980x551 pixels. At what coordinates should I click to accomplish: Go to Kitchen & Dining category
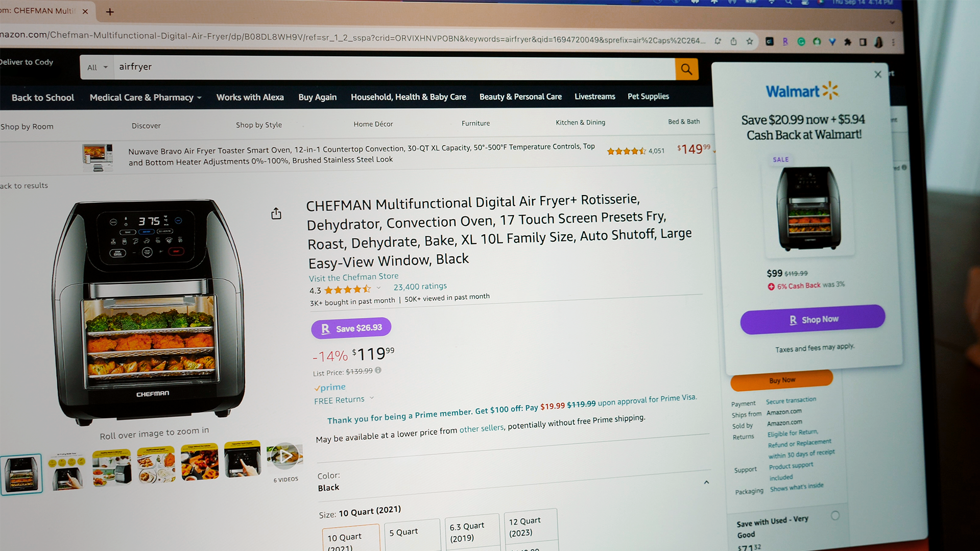pos(580,123)
